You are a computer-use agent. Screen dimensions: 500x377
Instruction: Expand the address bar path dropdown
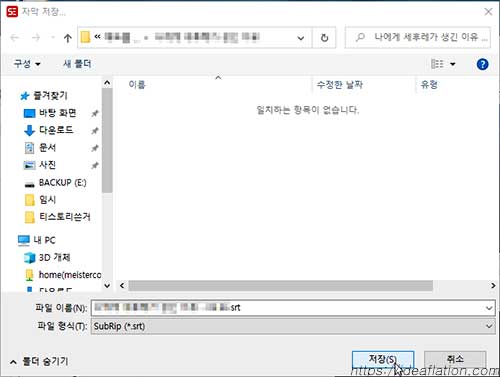coord(301,38)
